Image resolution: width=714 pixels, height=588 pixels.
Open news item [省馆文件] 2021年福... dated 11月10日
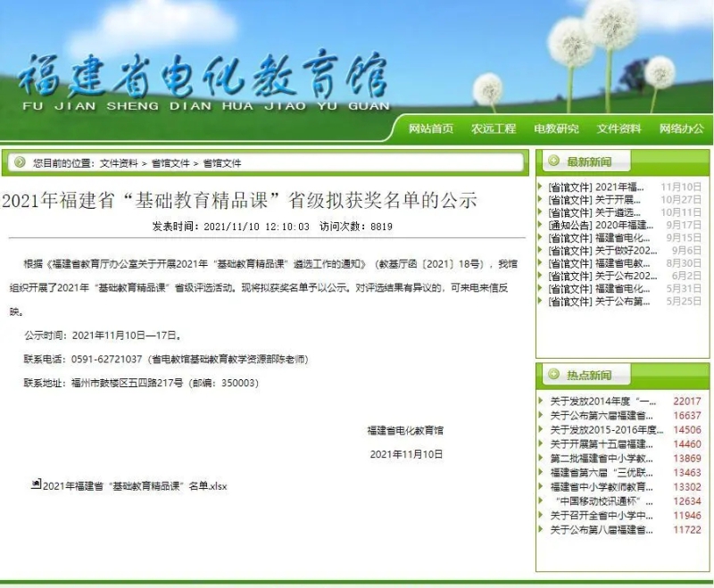(x=596, y=187)
